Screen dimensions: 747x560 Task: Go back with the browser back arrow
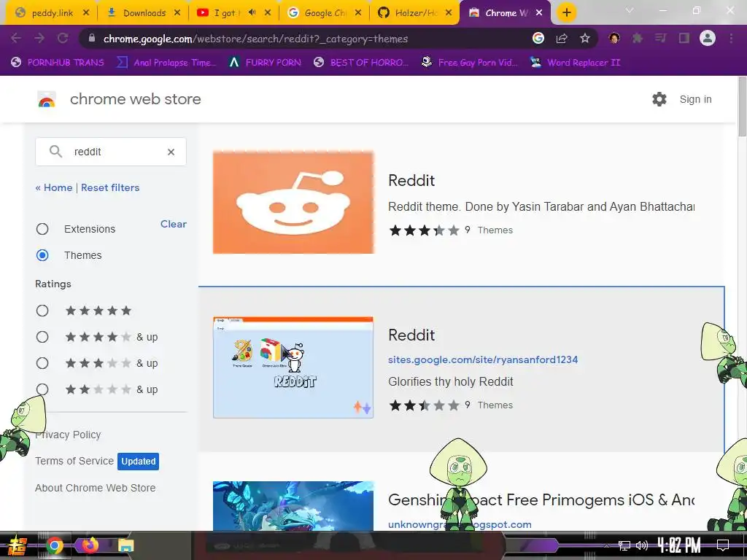pyautogui.click(x=16, y=38)
